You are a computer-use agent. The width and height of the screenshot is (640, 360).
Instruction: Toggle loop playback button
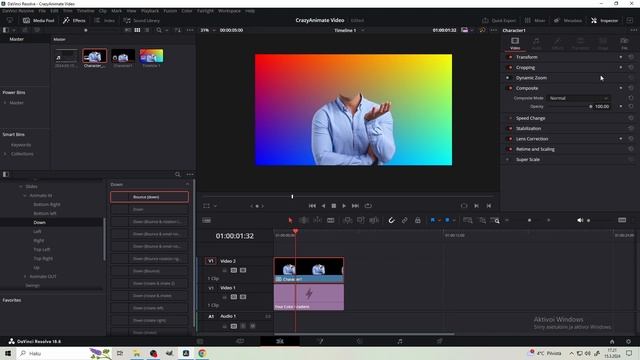[x=368, y=206]
